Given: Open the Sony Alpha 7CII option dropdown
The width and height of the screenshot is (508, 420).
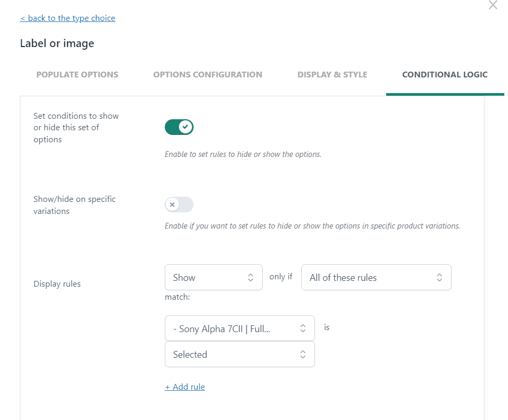Looking at the screenshot, I should [240, 328].
